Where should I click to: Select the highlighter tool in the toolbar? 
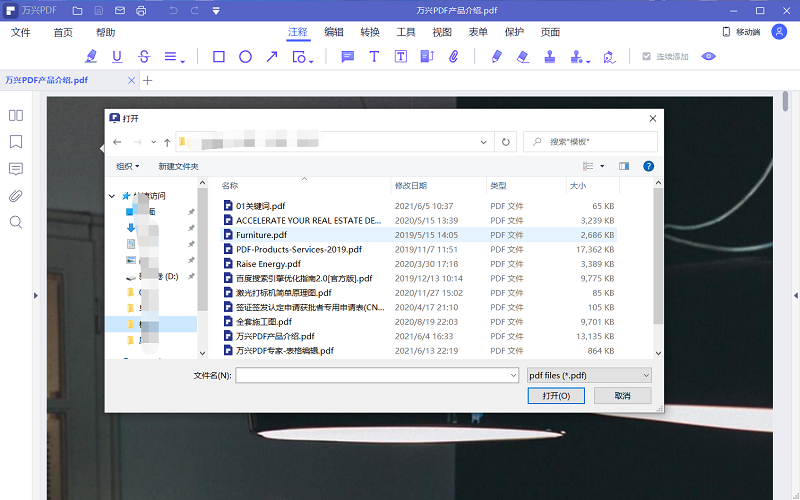pyautogui.click(x=92, y=57)
